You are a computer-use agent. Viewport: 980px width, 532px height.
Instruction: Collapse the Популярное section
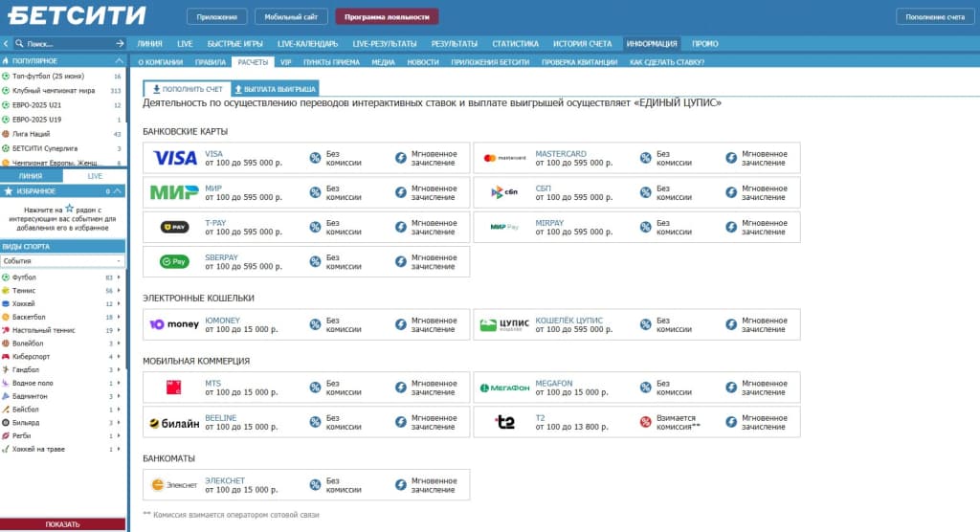pyautogui.click(x=119, y=61)
